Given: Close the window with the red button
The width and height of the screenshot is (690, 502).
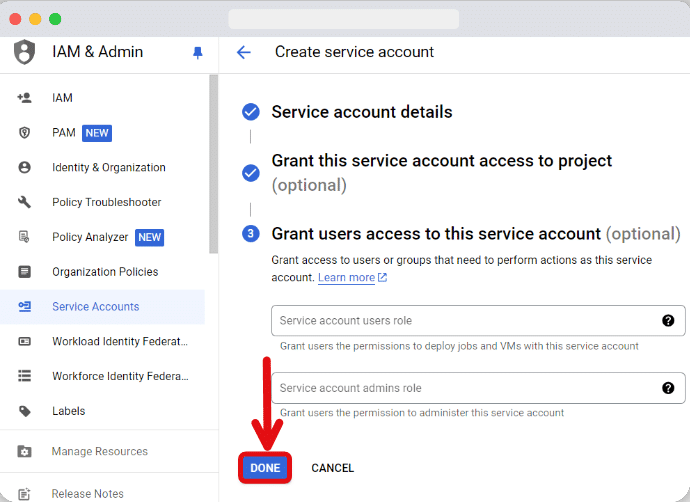Looking at the screenshot, I should tap(15, 19).
